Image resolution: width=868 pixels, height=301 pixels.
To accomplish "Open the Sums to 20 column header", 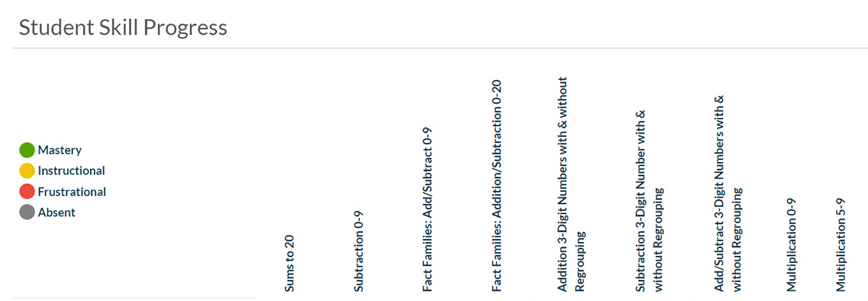I will (x=290, y=264).
